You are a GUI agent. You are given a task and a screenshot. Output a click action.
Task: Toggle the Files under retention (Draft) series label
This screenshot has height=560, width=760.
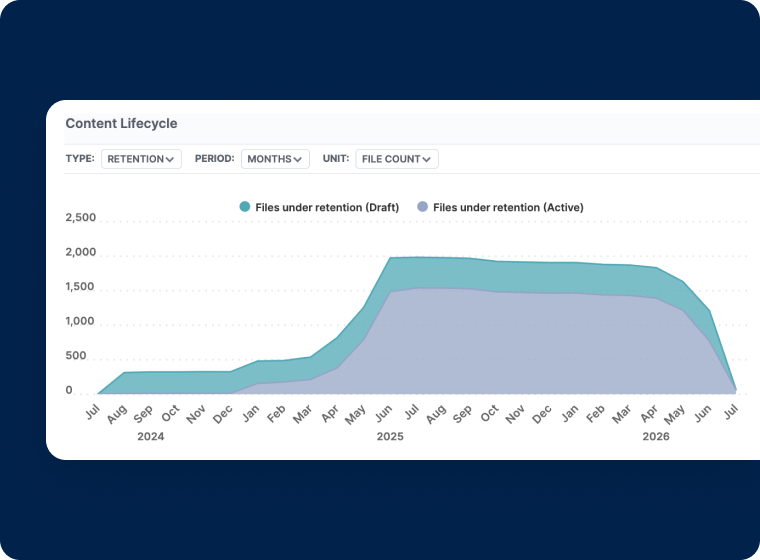coord(327,207)
